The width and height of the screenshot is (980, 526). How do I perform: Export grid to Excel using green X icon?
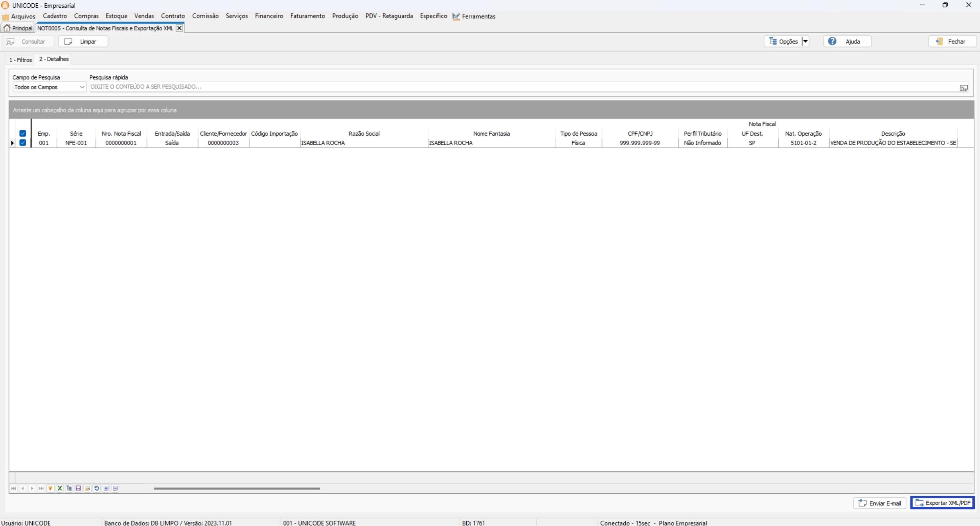click(x=60, y=488)
